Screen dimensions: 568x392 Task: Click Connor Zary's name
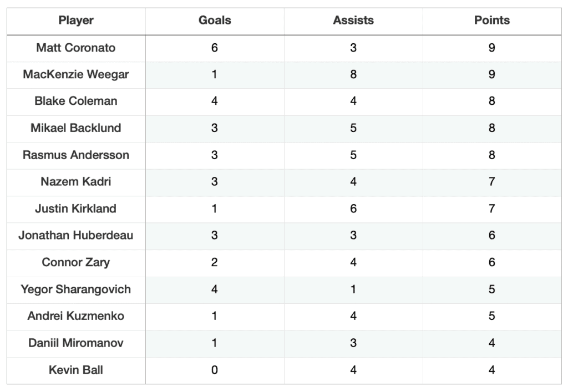(x=76, y=262)
